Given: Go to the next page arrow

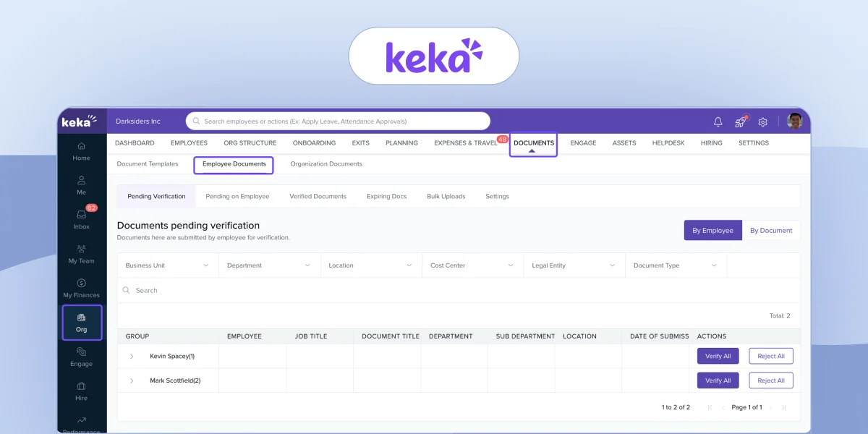Looking at the screenshot, I should pyautogui.click(x=772, y=407).
